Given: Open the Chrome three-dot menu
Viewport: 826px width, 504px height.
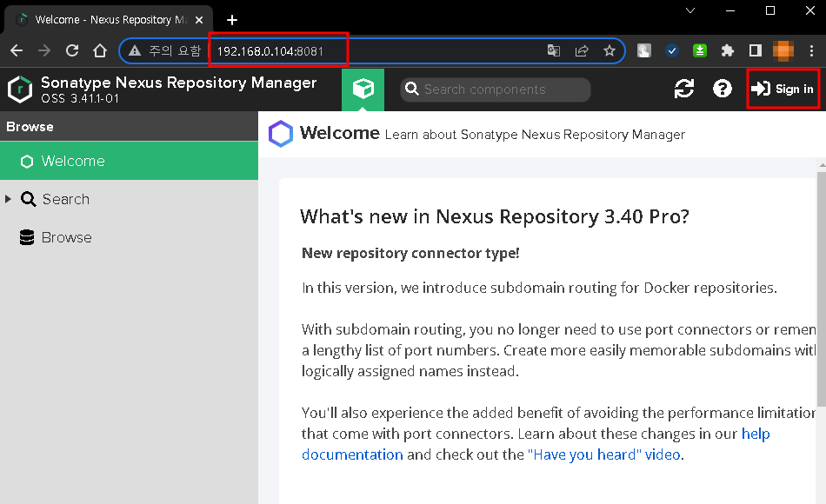Looking at the screenshot, I should pos(811,50).
